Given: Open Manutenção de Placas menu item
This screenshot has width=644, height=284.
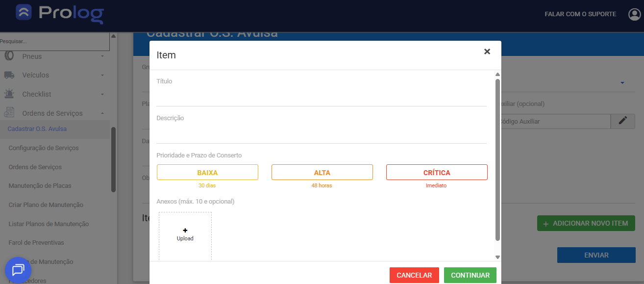Looking at the screenshot, I should tap(40, 185).
